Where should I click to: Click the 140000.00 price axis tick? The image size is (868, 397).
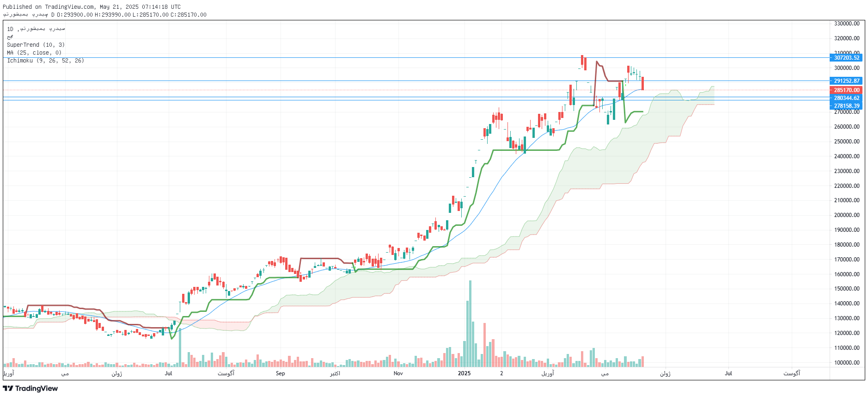pos(847,304)
